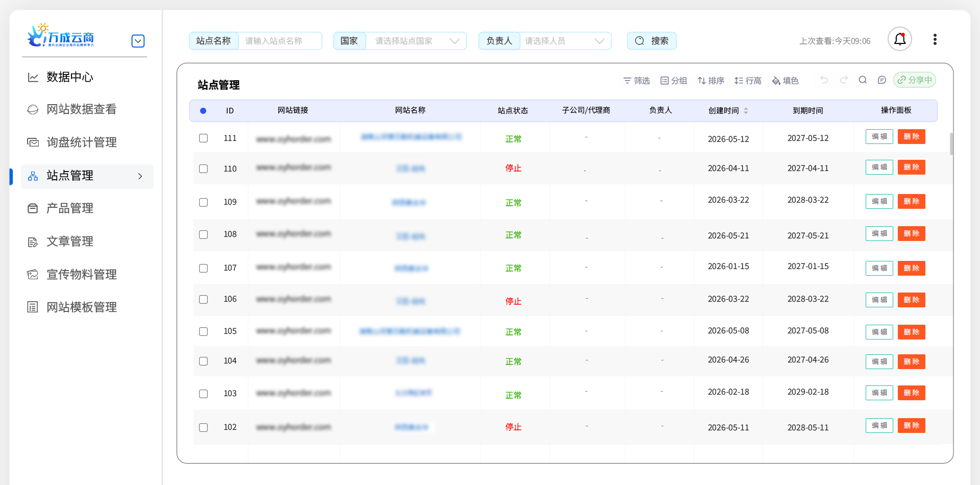Open the 国家 site country dropdown
Image resolution: width=980 pixels, height=485 pixels.
(416, 41)
